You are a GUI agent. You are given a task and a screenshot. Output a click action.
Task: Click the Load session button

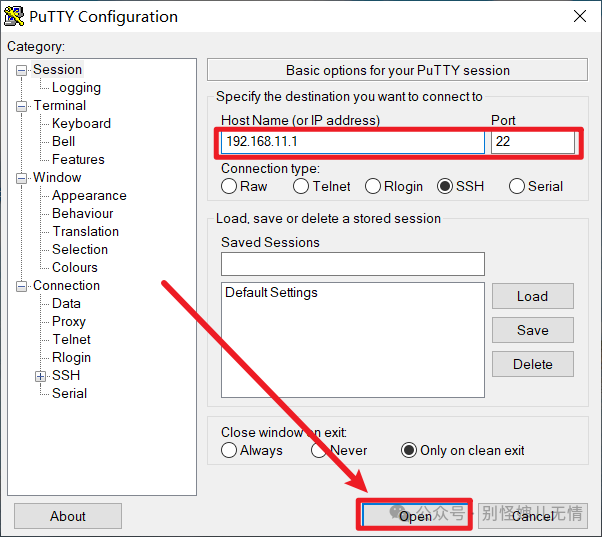point(532,296)
